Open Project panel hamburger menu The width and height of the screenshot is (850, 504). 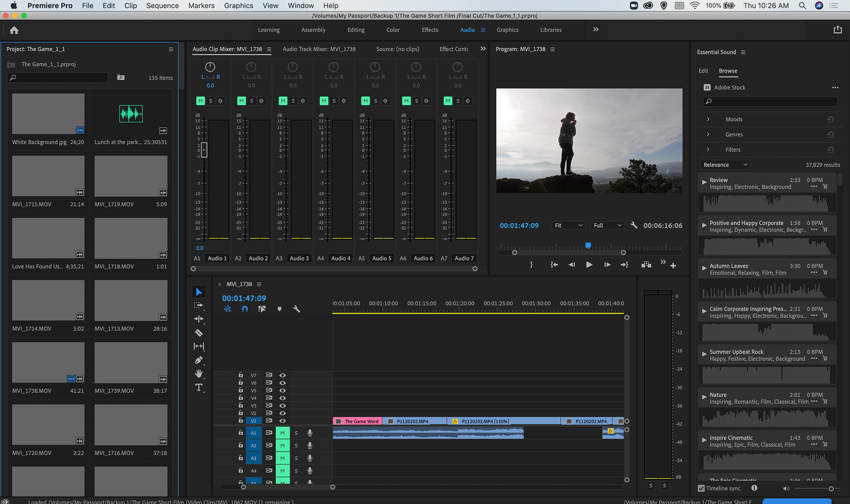click(171, 49)
